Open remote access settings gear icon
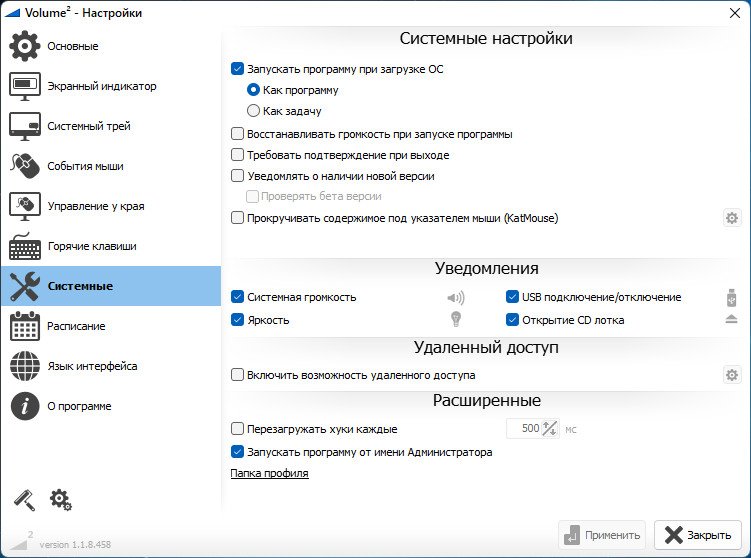 click(x=731, y=375)
